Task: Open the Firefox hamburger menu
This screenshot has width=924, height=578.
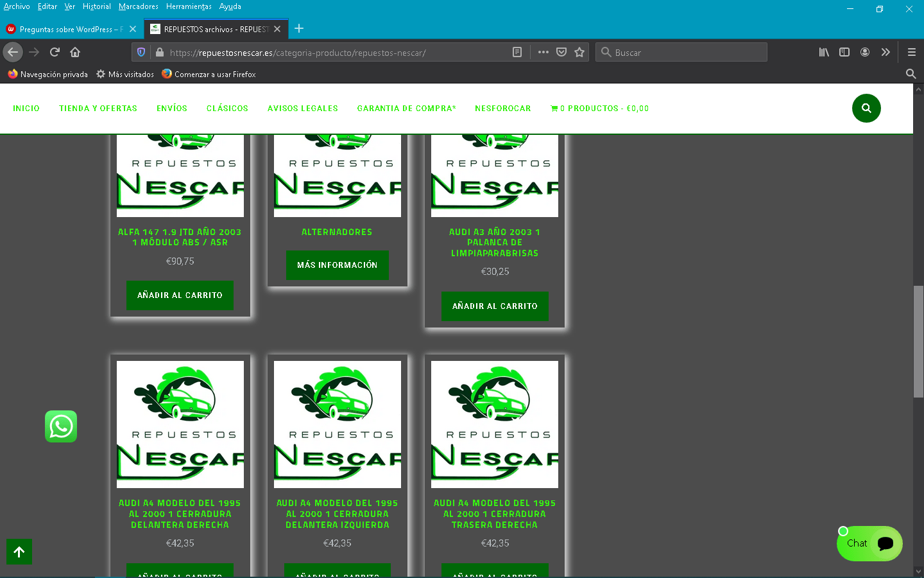Action: click(x=911, y=52)
